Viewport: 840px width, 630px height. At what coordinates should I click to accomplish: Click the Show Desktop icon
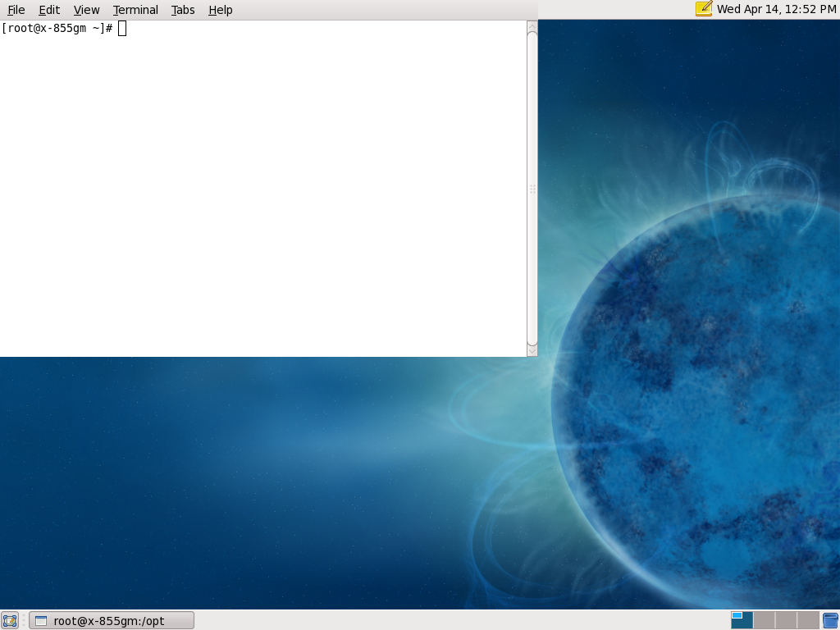pos(10,620)
